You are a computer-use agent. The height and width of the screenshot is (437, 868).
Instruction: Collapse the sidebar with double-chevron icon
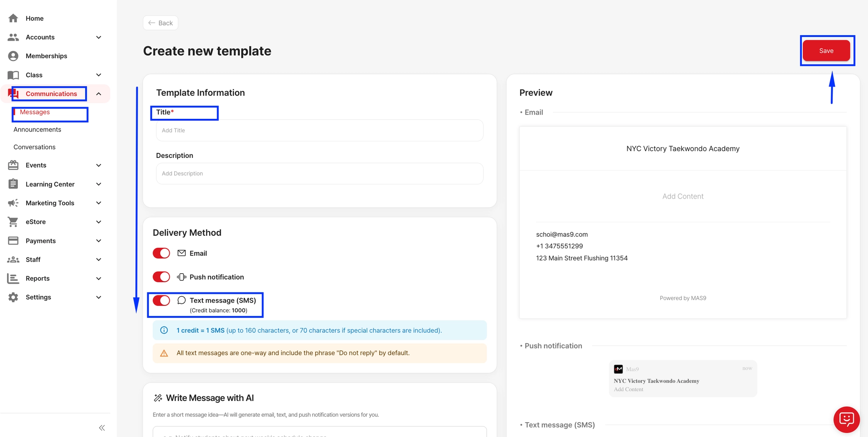point(102,428)
